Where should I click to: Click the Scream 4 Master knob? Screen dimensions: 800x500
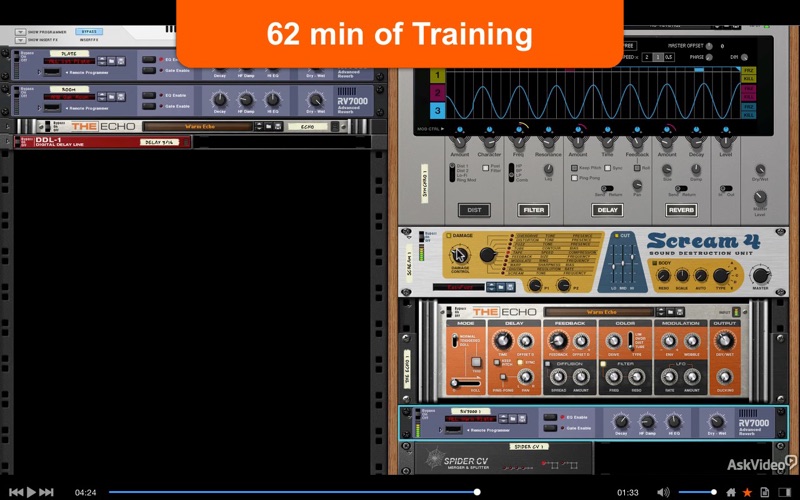pos(760,276)
